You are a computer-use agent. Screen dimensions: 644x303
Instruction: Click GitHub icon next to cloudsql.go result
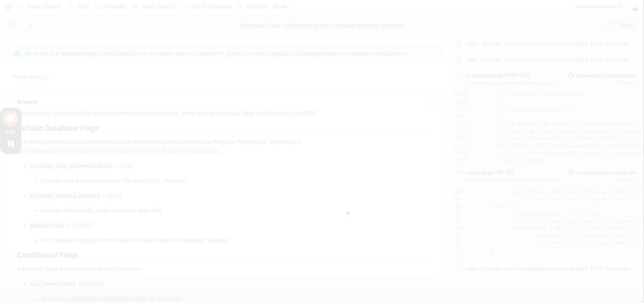click(x=571, y=173)
